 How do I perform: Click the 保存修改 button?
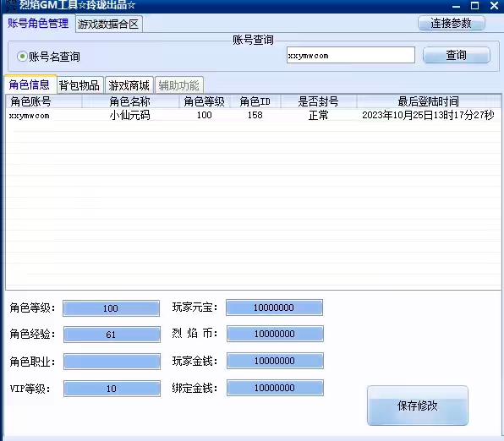pyautogui.click(x=417, y=406)
